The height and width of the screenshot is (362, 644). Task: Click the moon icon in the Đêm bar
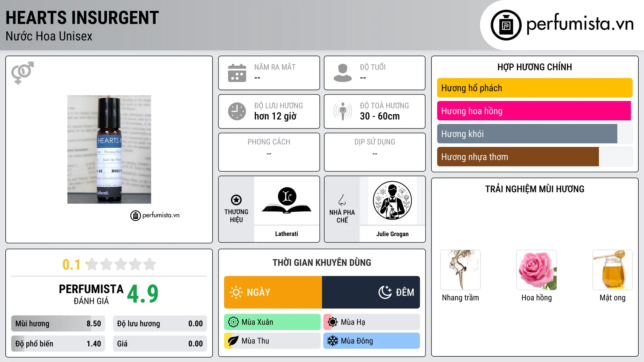tap(385, 292)
